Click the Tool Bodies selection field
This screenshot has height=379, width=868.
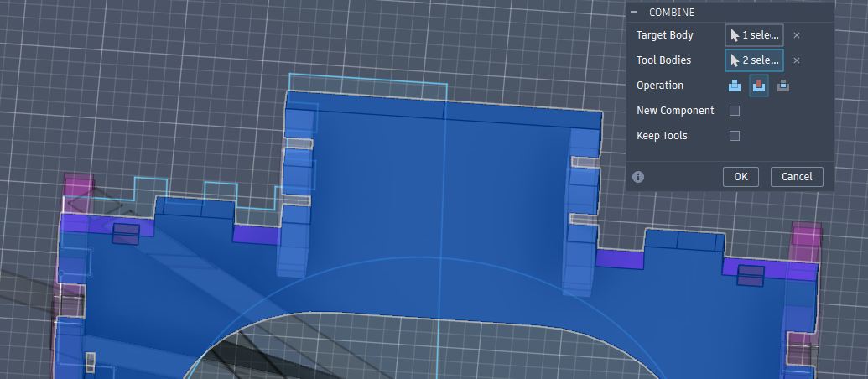tap(754, 60)
